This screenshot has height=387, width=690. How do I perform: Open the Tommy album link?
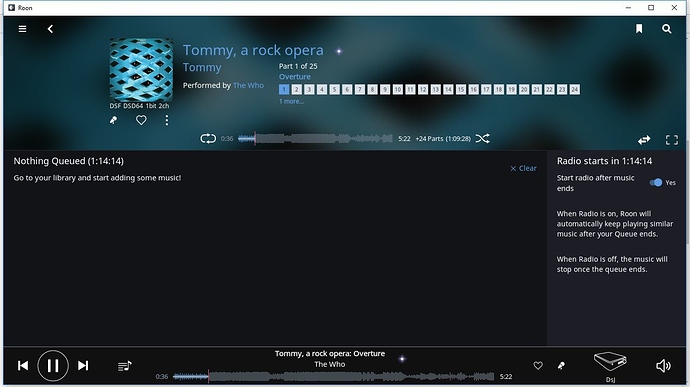point(202,67)
